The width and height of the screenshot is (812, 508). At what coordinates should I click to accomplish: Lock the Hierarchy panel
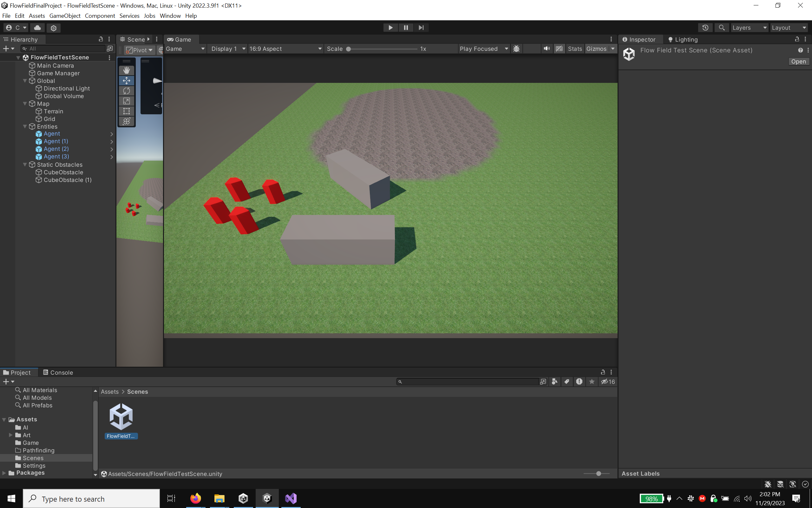(x=101, y=39)
